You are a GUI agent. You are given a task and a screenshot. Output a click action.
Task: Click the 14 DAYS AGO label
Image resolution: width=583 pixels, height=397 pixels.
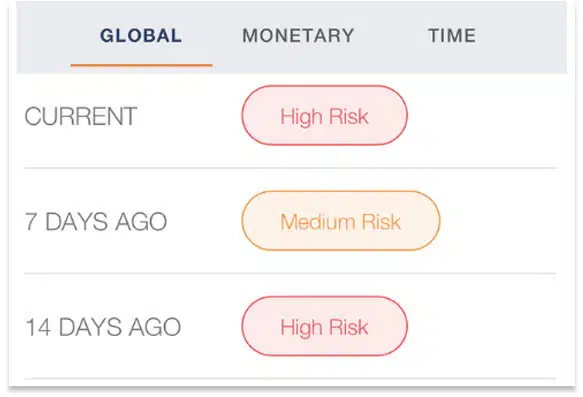pyautogui.click(x=103, y=327)
